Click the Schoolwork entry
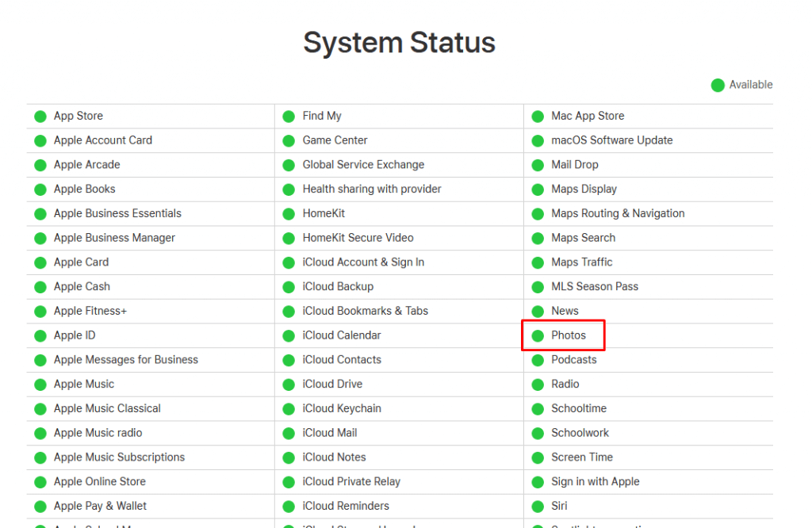 (x=580, y=433)
